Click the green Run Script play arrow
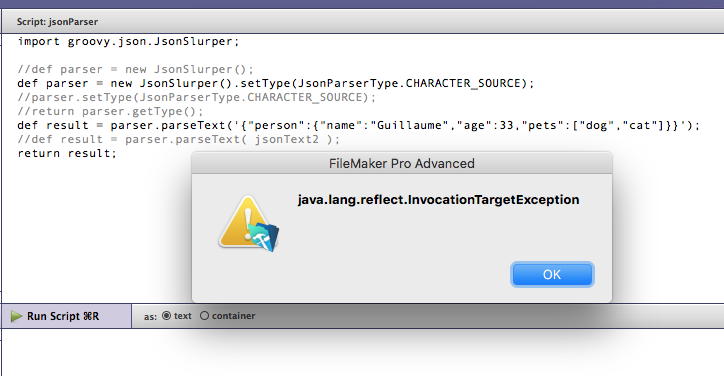 coord(17,316)
